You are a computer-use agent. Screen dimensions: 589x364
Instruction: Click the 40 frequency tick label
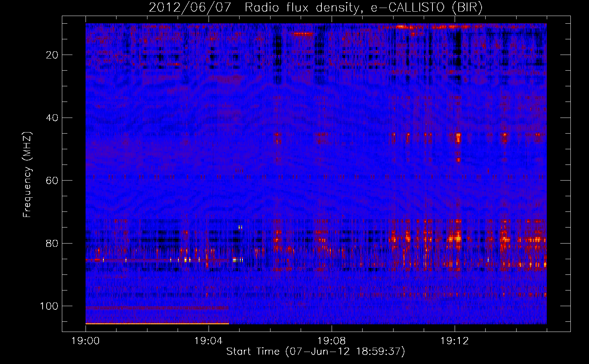[x=52, y=118]
